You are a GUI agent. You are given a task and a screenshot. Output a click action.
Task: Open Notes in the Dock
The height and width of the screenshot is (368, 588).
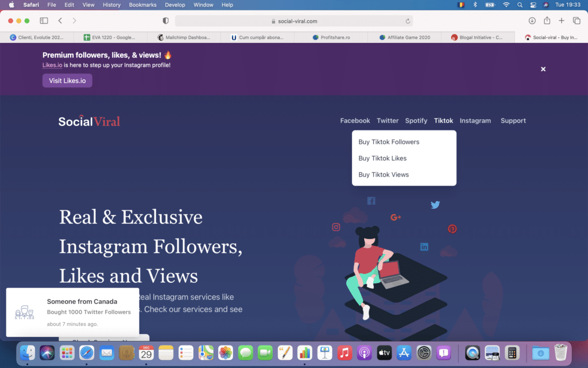point(166,353)
